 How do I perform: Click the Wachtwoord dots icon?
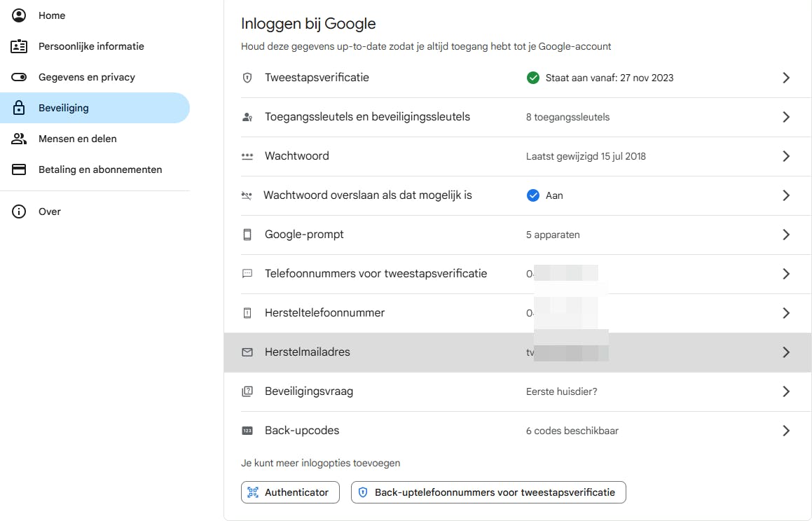point(247,156)
